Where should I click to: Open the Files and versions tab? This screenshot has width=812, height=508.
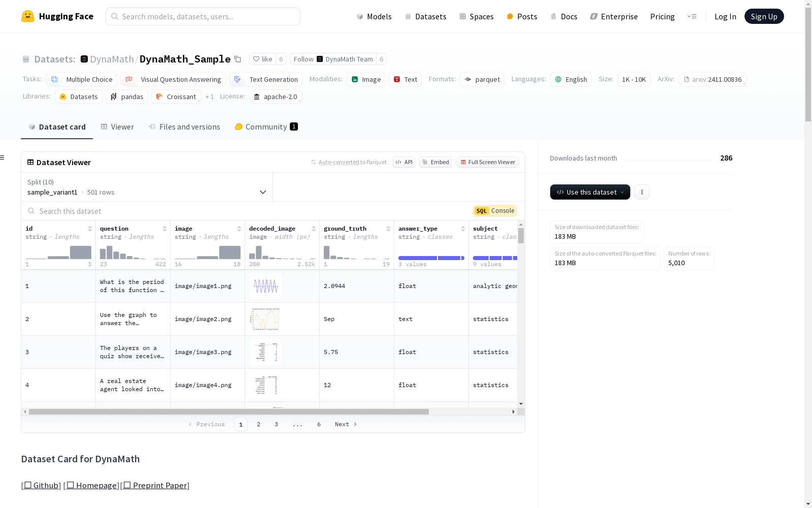184,127
